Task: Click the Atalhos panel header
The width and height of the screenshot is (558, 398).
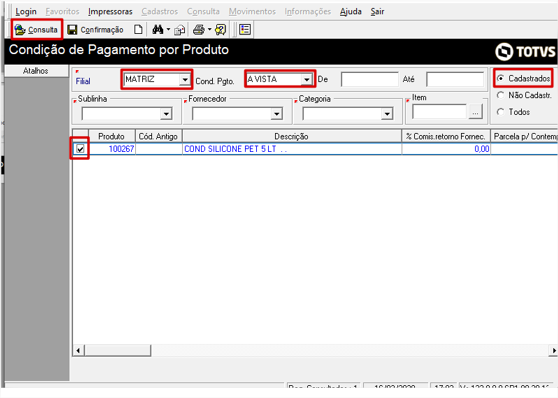Action: pyautogui.click(x=36, y=71)
